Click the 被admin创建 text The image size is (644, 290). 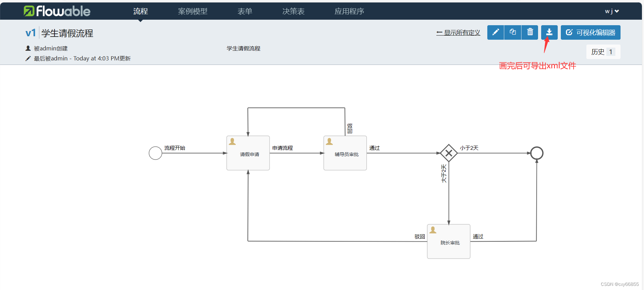(x=51, y=48)
